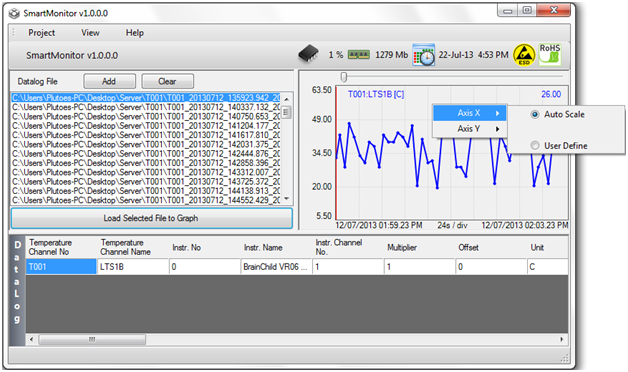The width and height of the screenshot is (628, 372).
Task: Click Load Selected File to Graph
Action: tap(151, 218)
